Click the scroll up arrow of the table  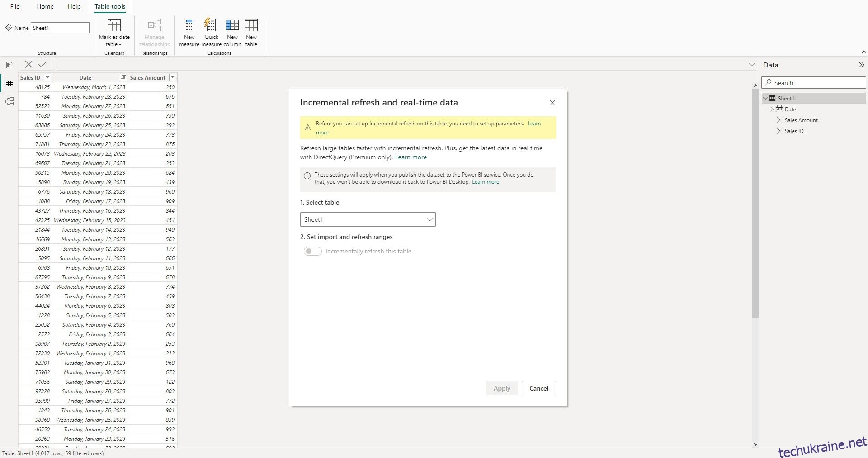(x=755, y=85)
